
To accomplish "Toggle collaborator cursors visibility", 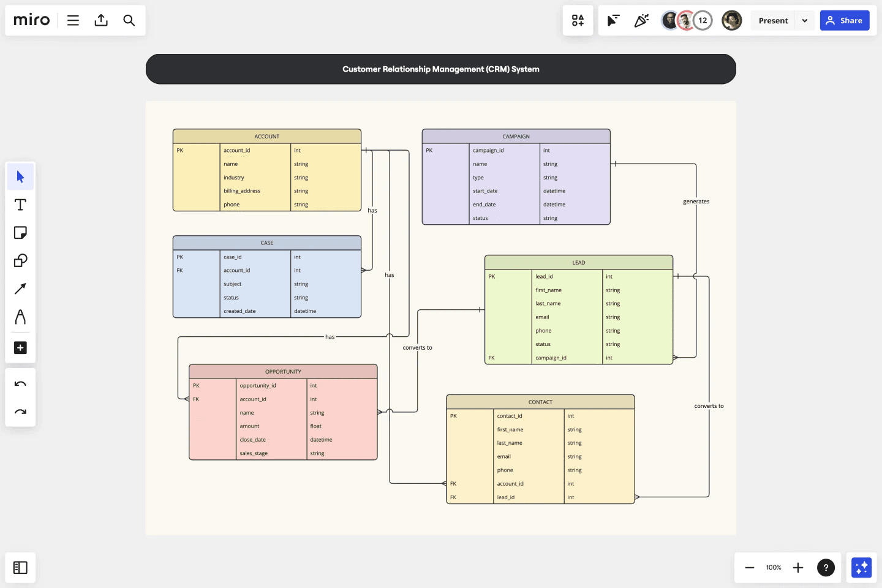I will click(613, 20).
